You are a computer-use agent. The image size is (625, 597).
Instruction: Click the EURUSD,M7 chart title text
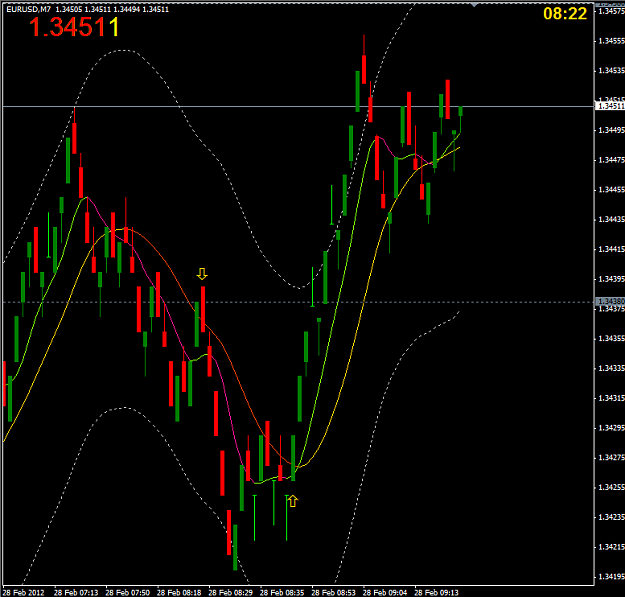tap(29, 9)
